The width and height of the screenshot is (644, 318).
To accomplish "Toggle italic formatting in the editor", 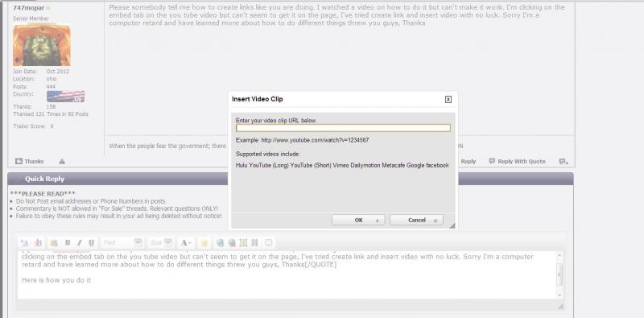I will point(80,243).
